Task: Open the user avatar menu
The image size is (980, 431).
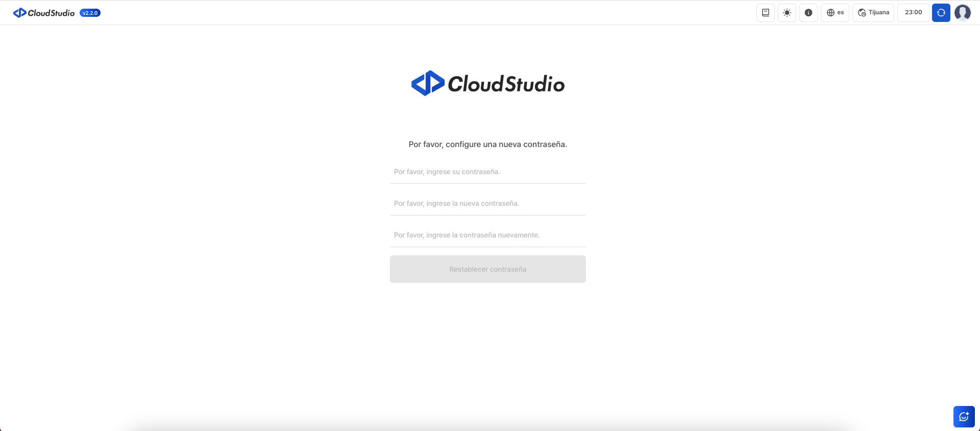Action: point(962,13)
